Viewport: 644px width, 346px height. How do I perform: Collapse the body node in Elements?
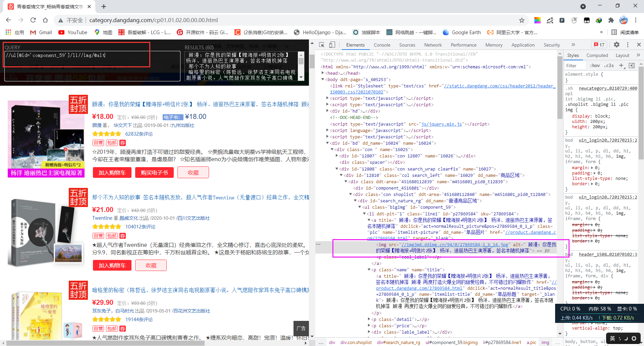click(x=323, y=79)
